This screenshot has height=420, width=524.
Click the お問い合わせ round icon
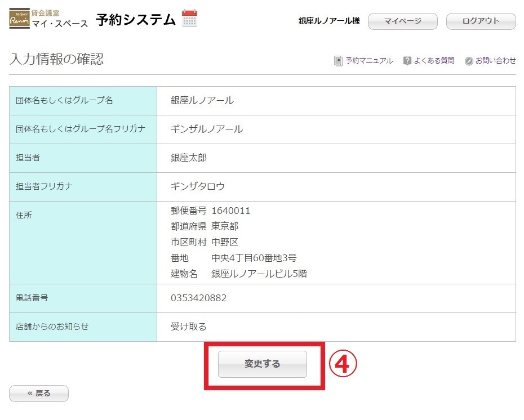click(469, 61)
